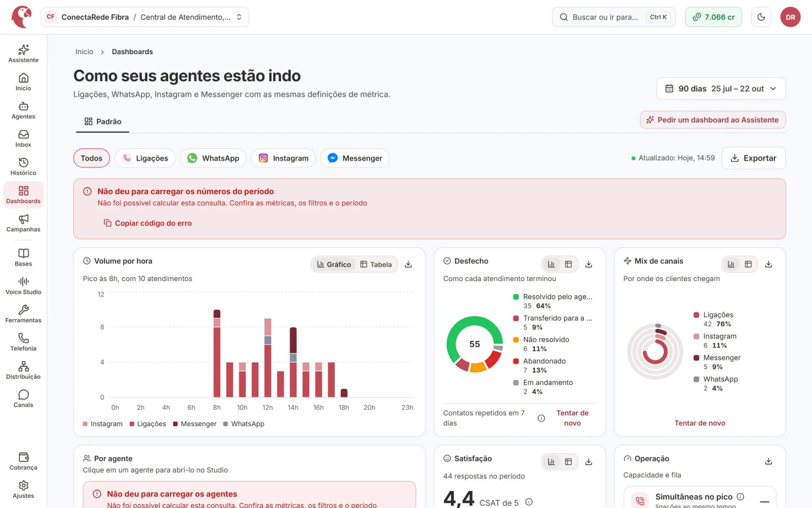Click the WhatsApp legend swatch under the chart
Viewport: 812px width, 508px height.
[x=225, y=424]
